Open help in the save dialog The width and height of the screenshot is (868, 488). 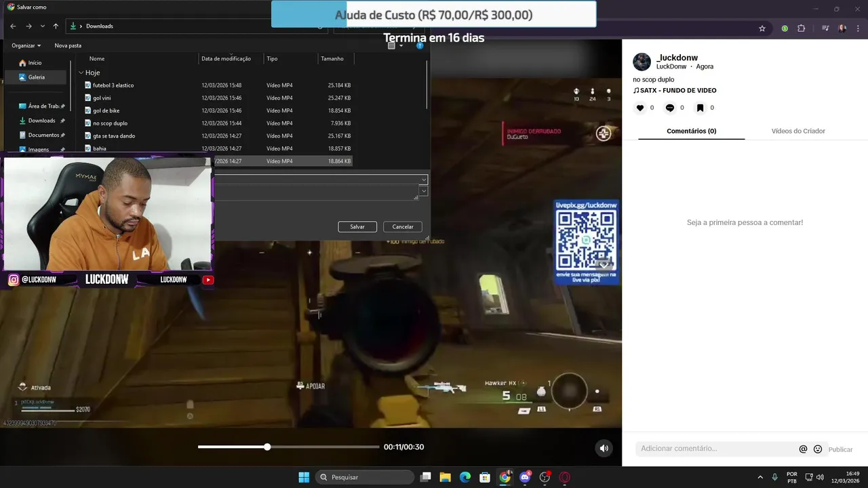420,45
